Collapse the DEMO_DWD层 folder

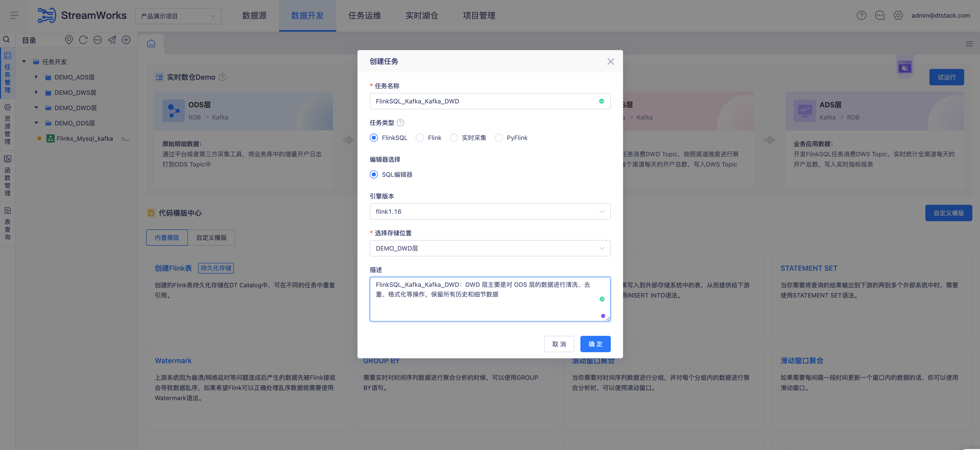[36, 108]
